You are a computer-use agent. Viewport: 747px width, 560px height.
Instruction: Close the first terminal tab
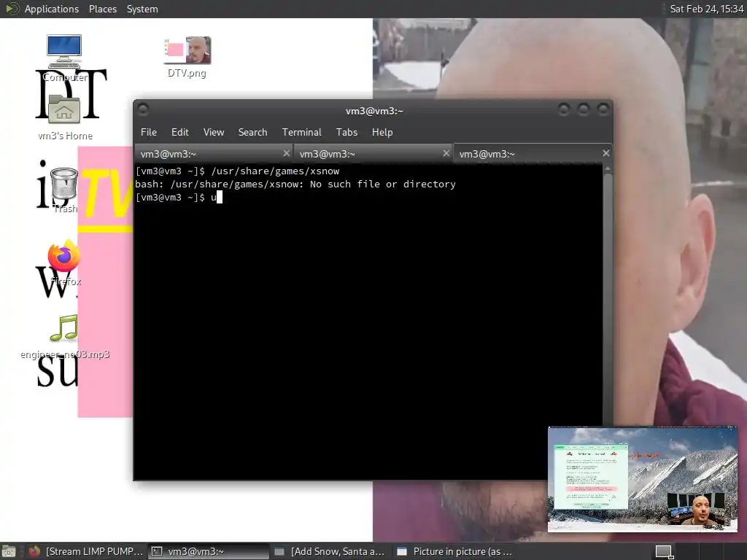coord(286,153)
